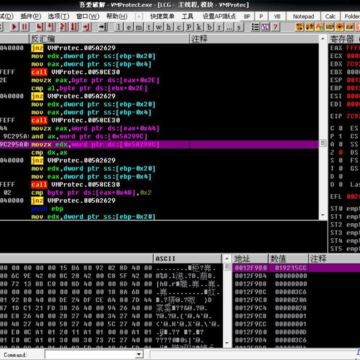Select the EFL flags register row
360x360 pixels.
pyautogui.click(x=345, y=197)
